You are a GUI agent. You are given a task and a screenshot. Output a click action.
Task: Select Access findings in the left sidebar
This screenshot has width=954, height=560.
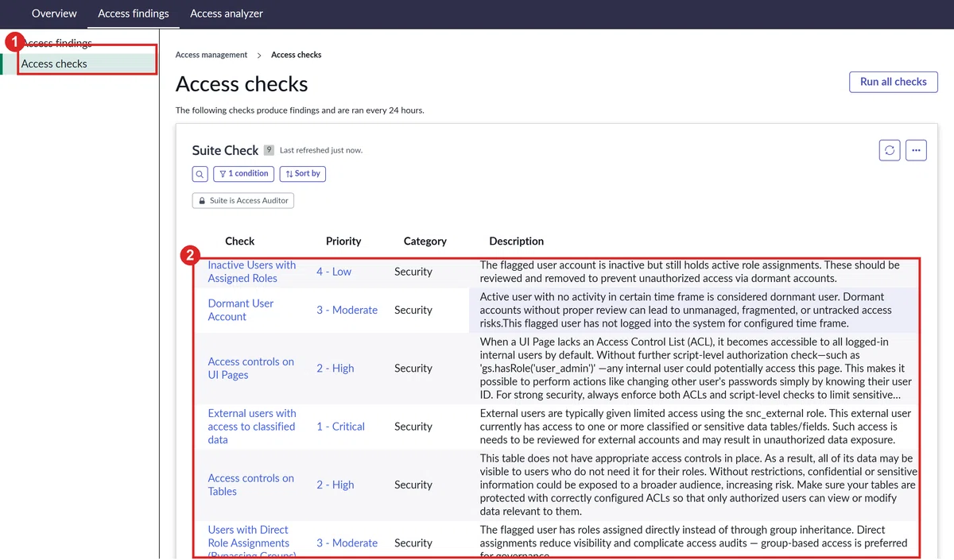pos(56,43)
